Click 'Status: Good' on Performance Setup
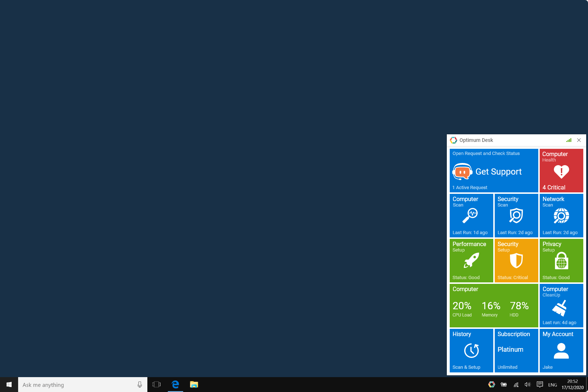This screenshot has width=588, height=392. 466,278
